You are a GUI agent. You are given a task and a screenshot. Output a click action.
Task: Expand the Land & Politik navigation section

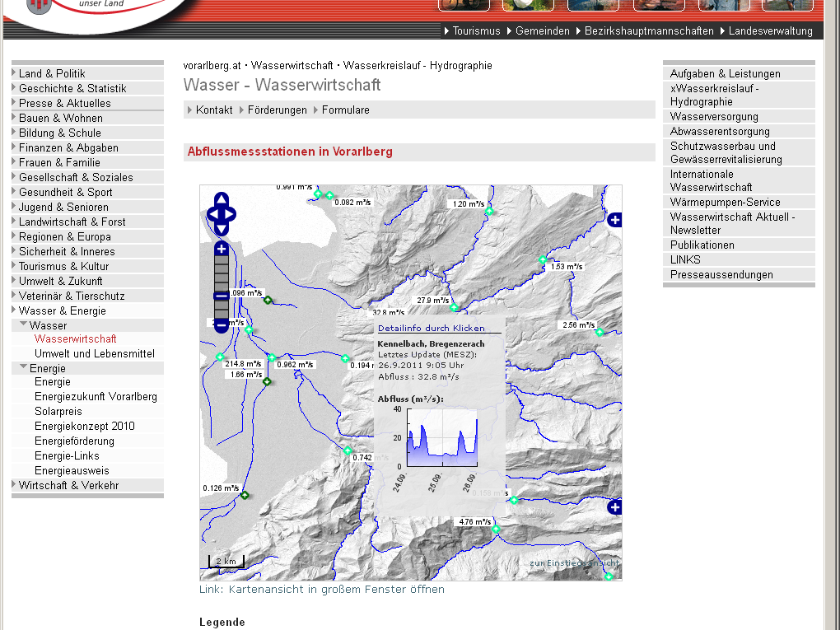click(x=52, y=73)
